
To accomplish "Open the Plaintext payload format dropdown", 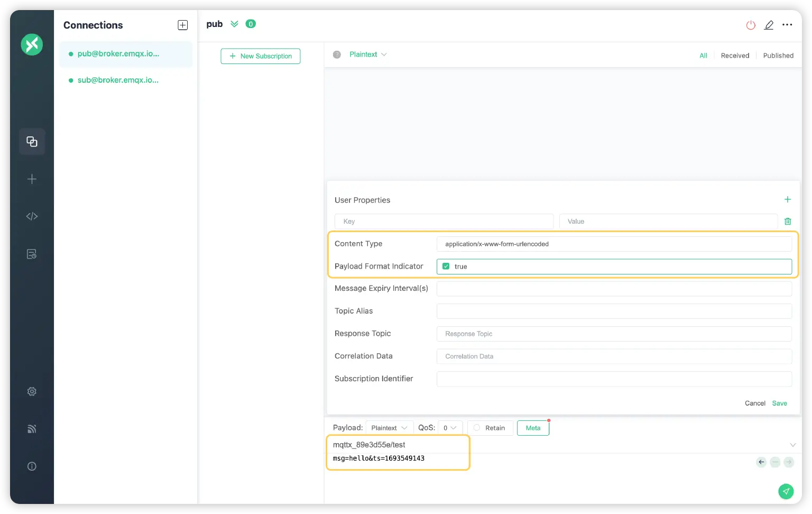I will tap(389, 428).
